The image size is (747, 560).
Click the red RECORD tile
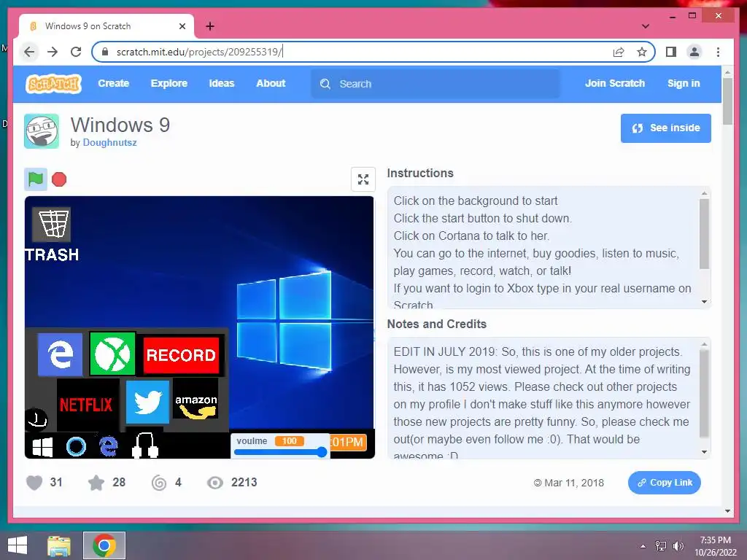pyautogui.click(x=181, y=355)
